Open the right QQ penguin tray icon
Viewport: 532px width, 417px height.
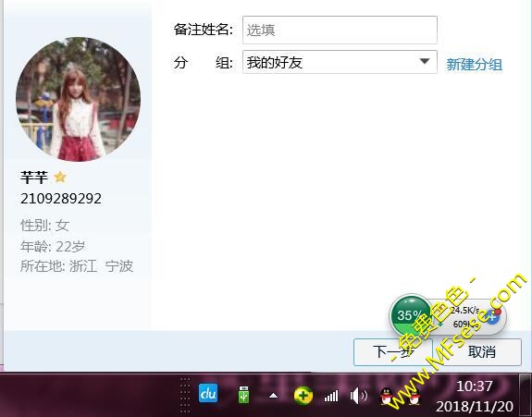click(414, 396)
